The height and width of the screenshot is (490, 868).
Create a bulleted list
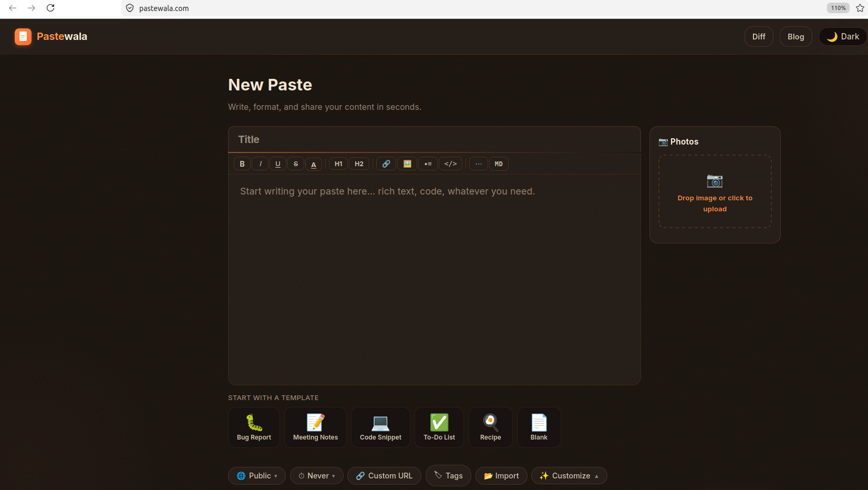[x=428, y=164]
